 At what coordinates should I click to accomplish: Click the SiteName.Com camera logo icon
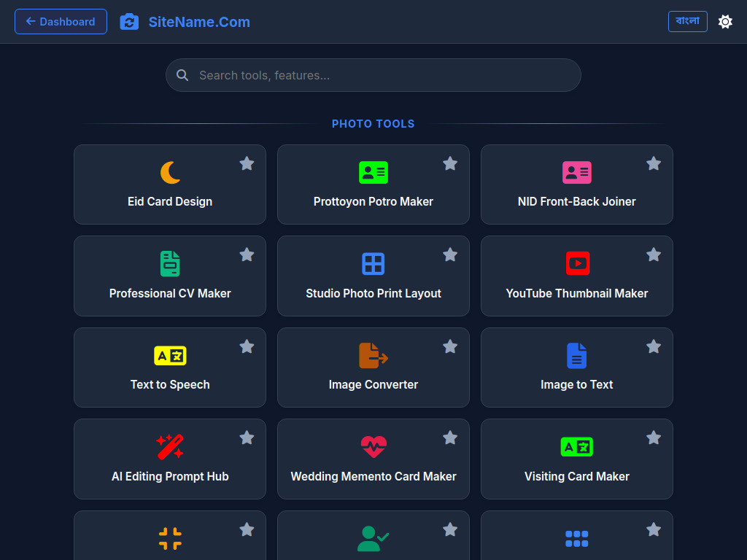coord(129,22)
